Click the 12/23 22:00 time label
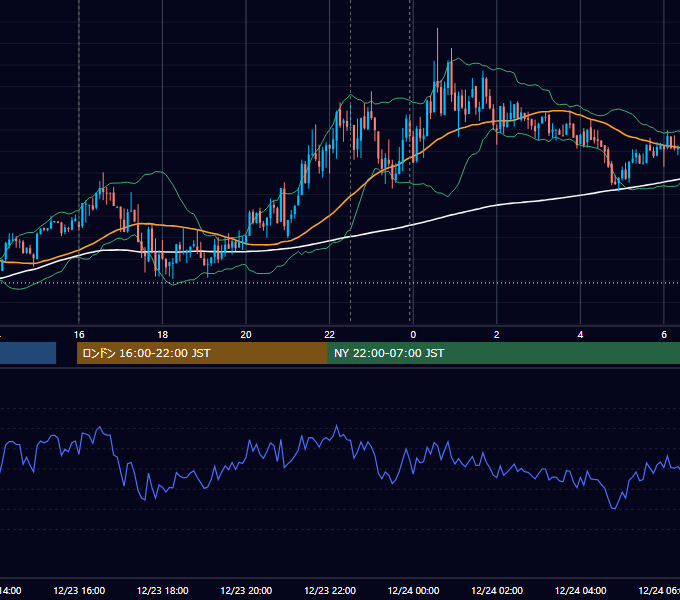The image size is (680, 600). click(x=330, y=590)
